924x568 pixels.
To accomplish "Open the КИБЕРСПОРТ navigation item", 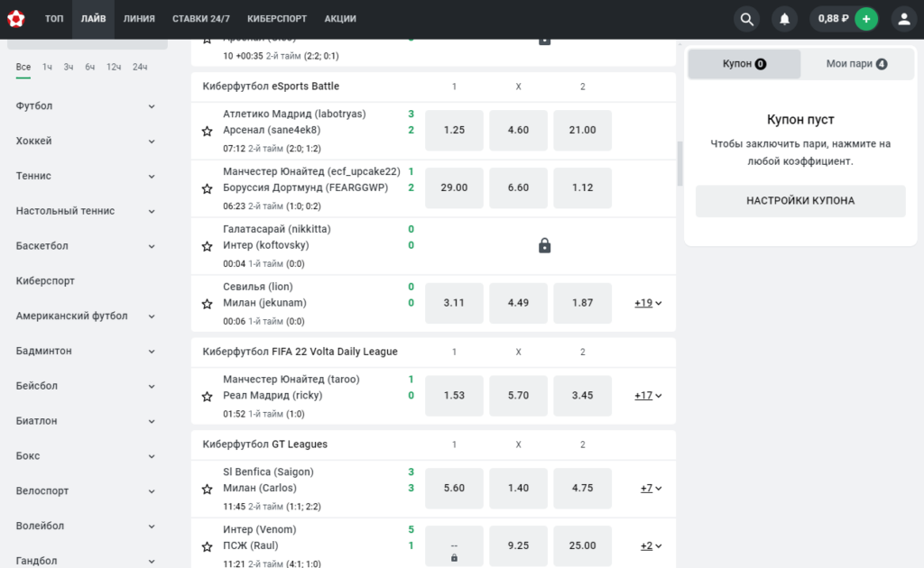I will [x=277, y=19].
